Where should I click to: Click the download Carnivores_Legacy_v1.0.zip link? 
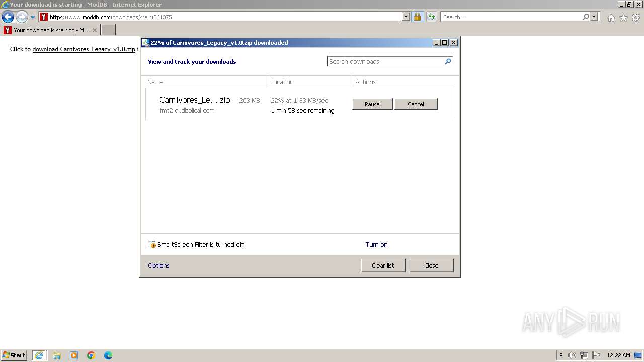pyautogui.click(x=84, y=49)
